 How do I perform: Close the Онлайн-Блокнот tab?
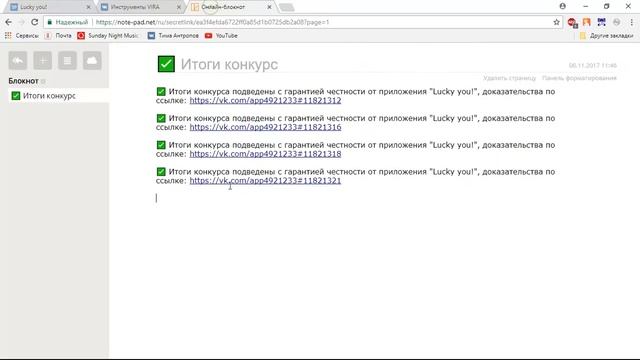[269, 7]
